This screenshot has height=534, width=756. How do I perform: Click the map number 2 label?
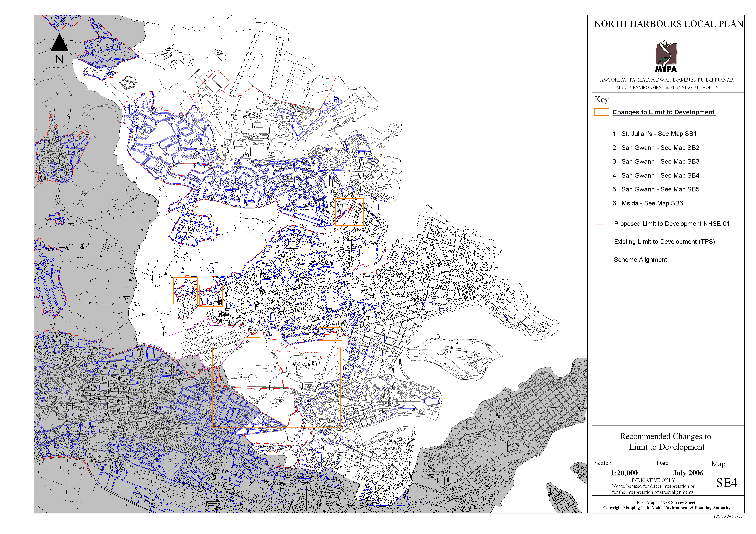(x=182, y=270)
